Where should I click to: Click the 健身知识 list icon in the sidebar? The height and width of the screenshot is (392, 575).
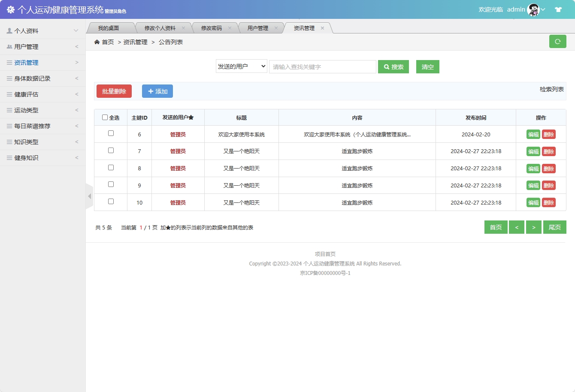point(9,157)
